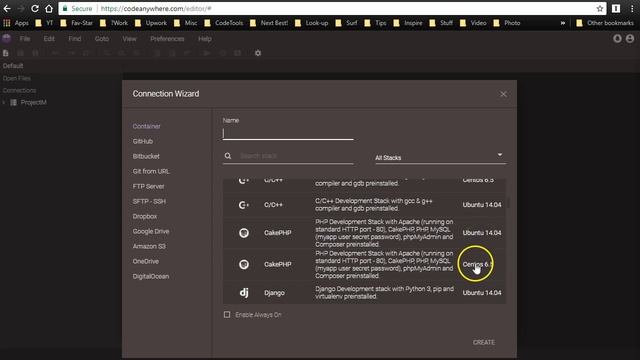Click the stack list scrollbar
This screenshot has width=640, height=360.
point(508,203)
